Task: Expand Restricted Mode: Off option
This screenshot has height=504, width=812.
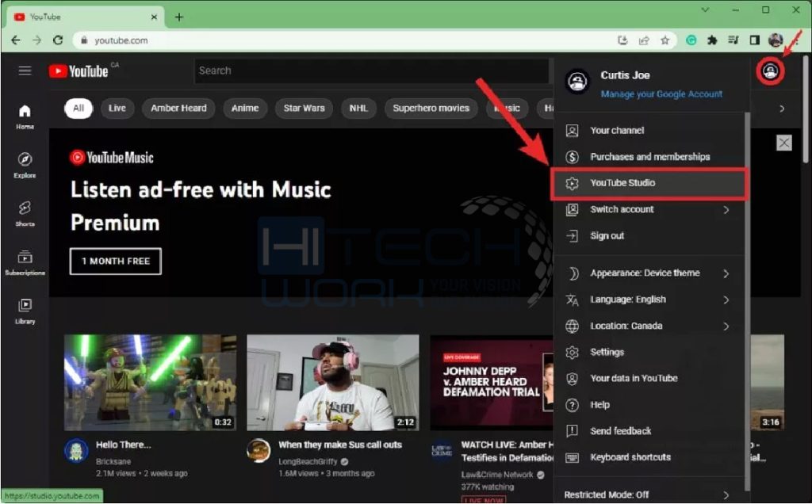Action: click(649, 494)
